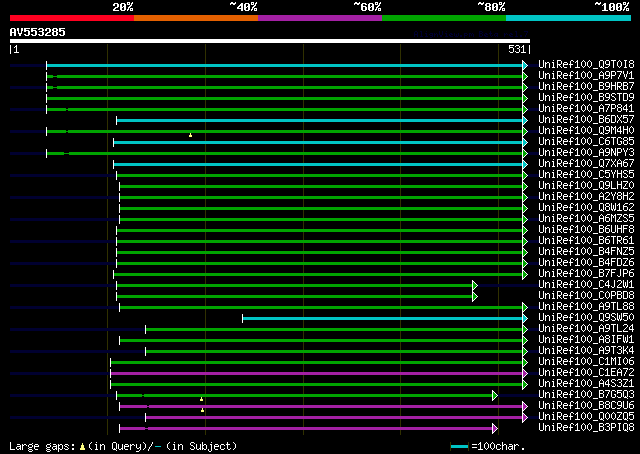Click the yellow gap marker under B7G5Q3 row

(x=201, y=399)
